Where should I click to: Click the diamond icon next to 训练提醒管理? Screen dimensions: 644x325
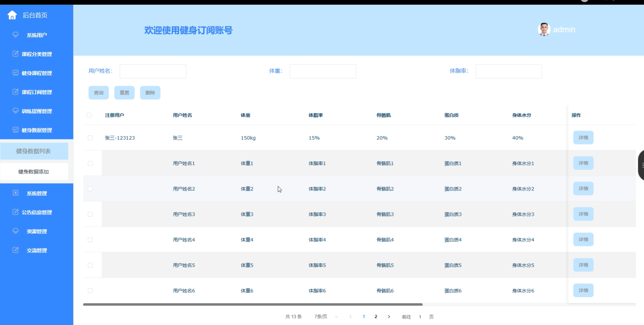(16, 111)
